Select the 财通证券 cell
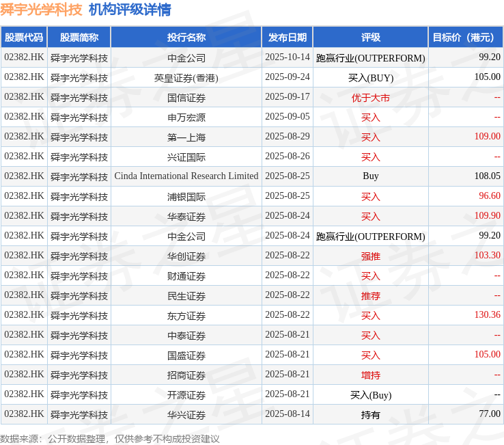 [186, 276]
